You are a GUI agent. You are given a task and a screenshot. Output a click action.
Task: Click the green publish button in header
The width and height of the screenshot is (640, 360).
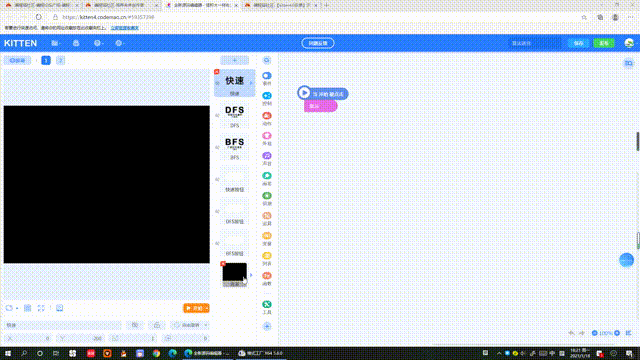click(604, 43)
